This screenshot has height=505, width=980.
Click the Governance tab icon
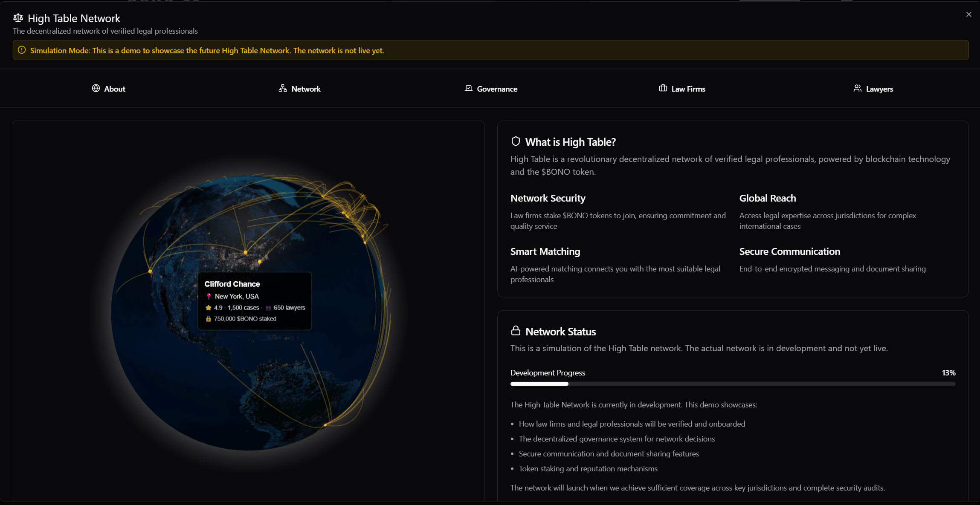click(x=468, y=88)
